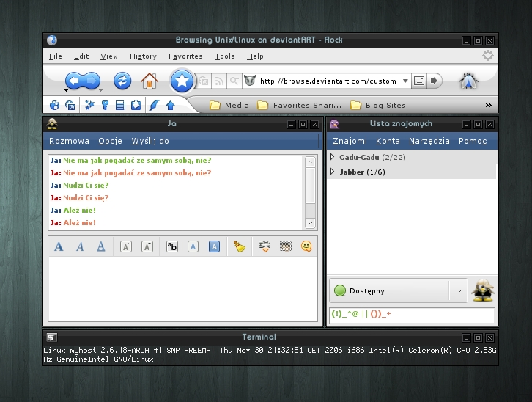Reload the page with the refresh icon
Viewport: 532px width, 402px height.
(122, 81)
